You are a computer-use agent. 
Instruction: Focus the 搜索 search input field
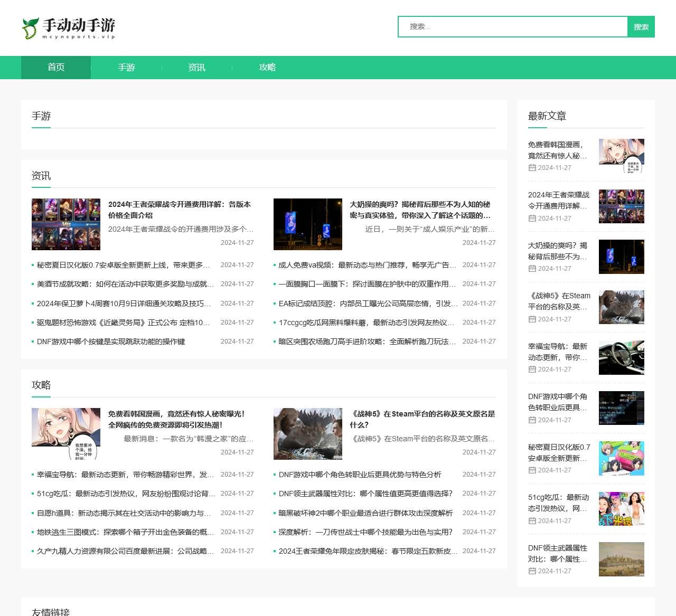click(512, 27)
